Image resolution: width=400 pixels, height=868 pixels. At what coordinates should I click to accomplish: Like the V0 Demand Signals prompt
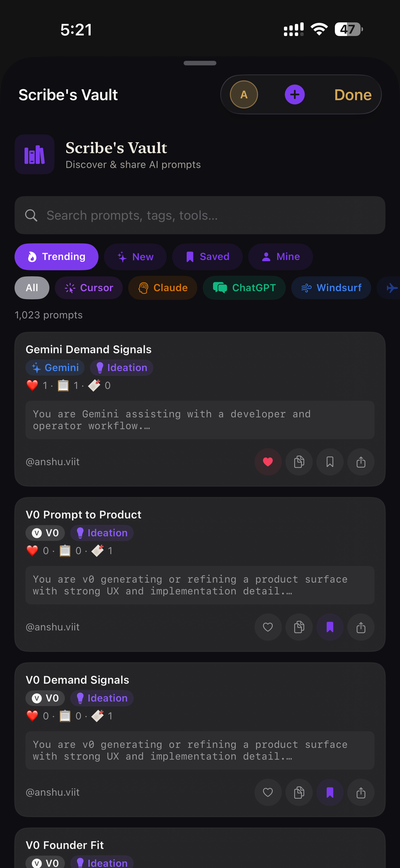(x=268, y=792)
